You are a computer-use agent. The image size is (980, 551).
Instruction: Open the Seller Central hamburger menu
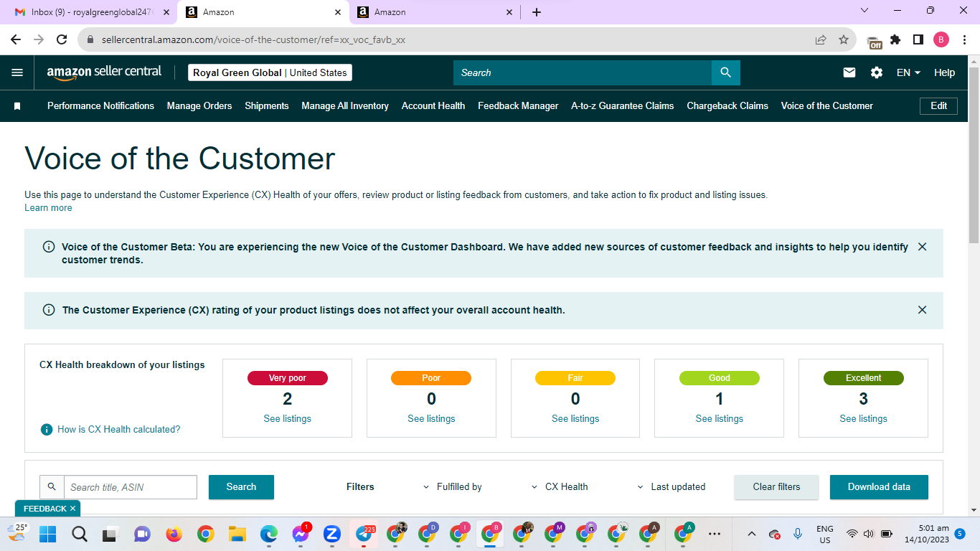tap(17, 72)
